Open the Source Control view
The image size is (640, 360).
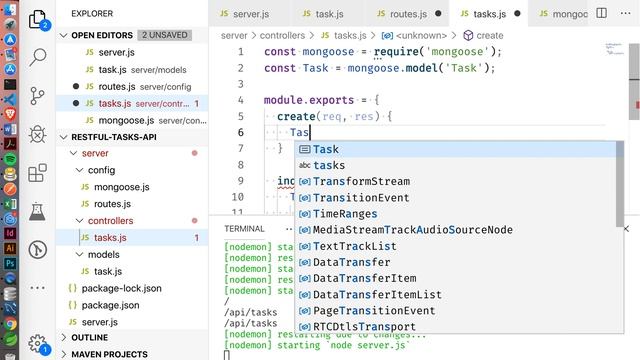pos(38,96)
